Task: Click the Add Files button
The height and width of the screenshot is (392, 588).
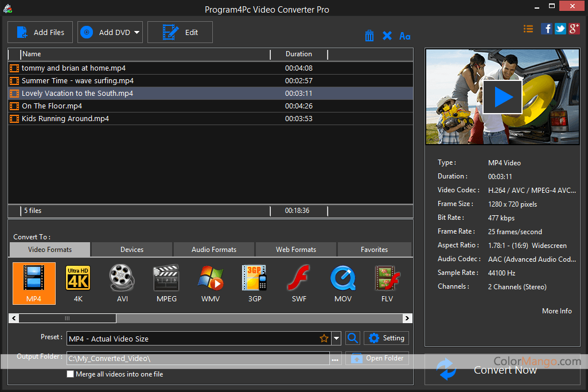Action: point(40,32)
